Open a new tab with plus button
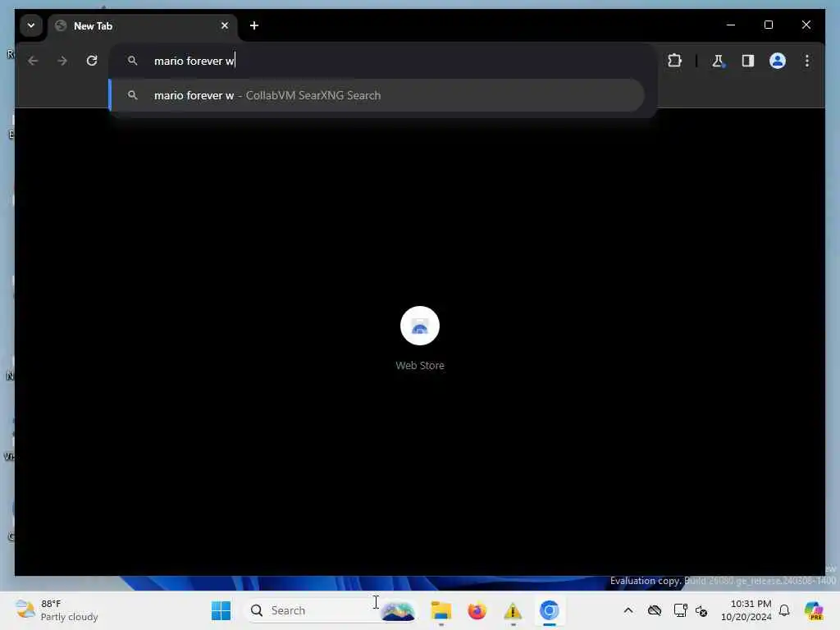This screenshot has width=840, height=630. tap(254, 25)
